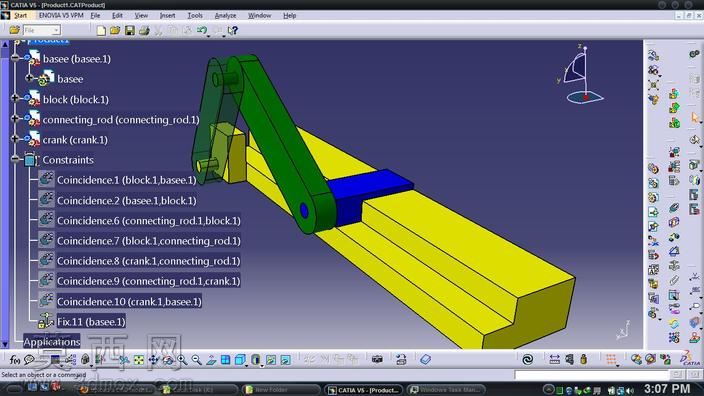Open the File menu
The image size is (704, 396).
[x=95, y=15]
